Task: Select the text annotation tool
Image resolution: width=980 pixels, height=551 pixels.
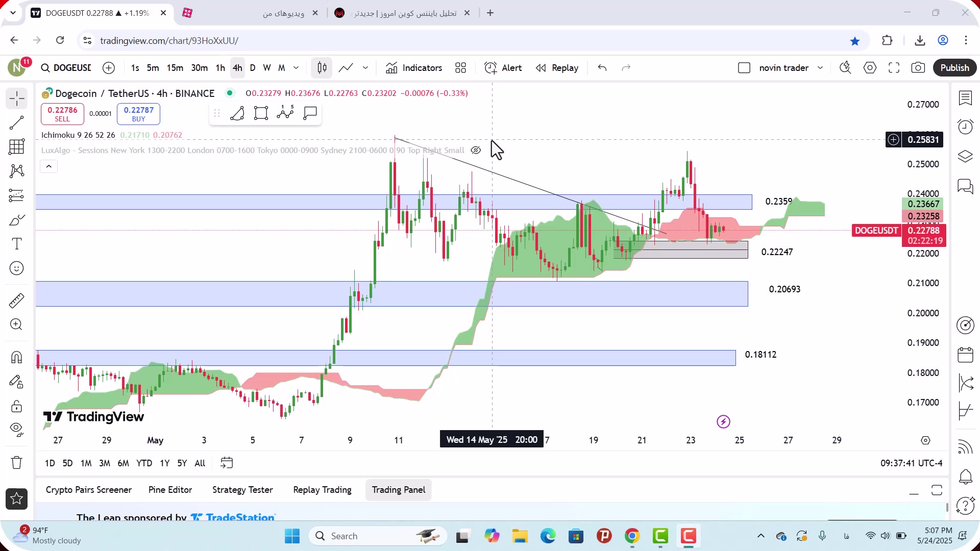Action: coord(17,244)
